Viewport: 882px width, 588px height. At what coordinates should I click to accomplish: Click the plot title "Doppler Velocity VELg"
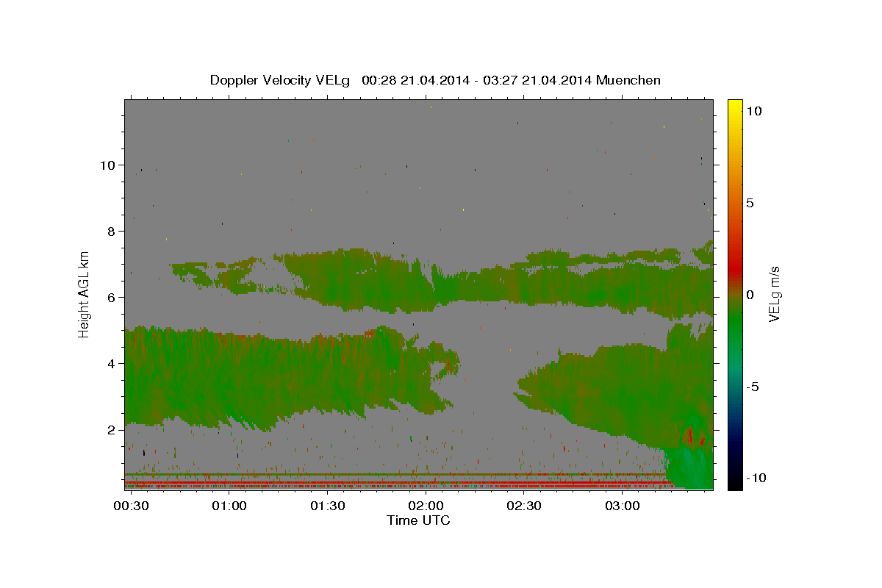click(x=282, y=80)
